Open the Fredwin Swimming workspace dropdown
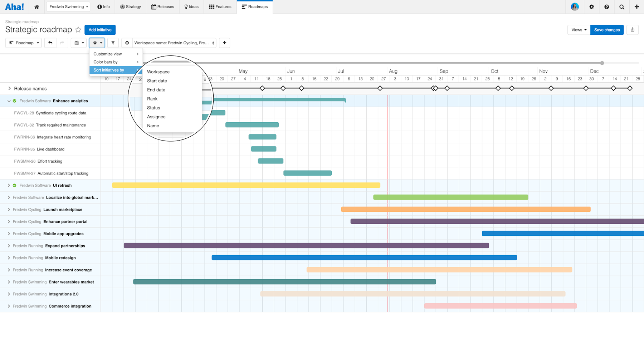Viewport: 644px width, 339px height. tap(68, 6)
